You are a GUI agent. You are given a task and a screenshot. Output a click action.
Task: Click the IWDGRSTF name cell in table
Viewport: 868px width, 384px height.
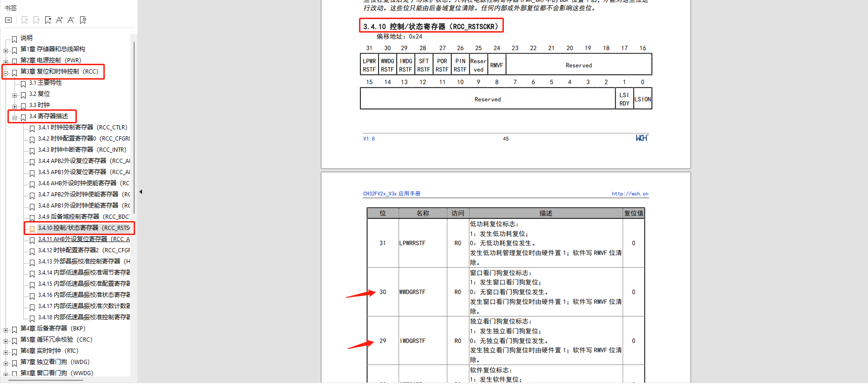423,341
